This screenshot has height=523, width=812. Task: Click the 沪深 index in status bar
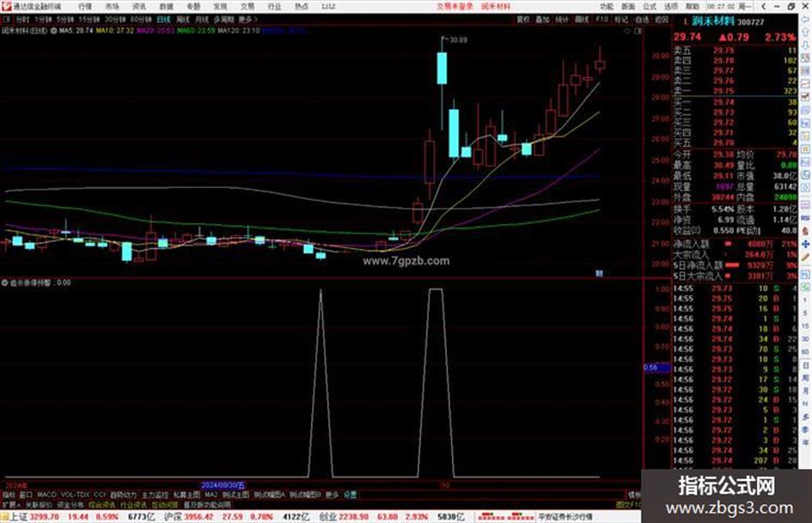click(173, 517)
